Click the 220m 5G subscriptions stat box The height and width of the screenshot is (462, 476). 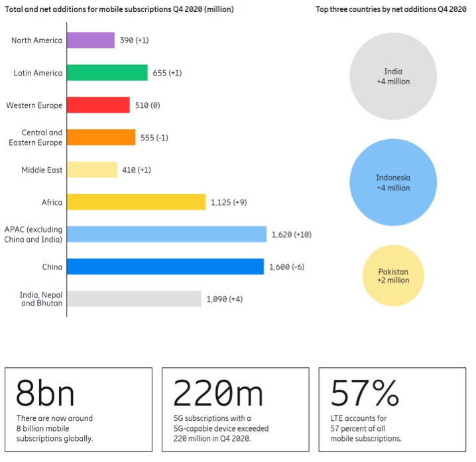click(x=235, y=410)
